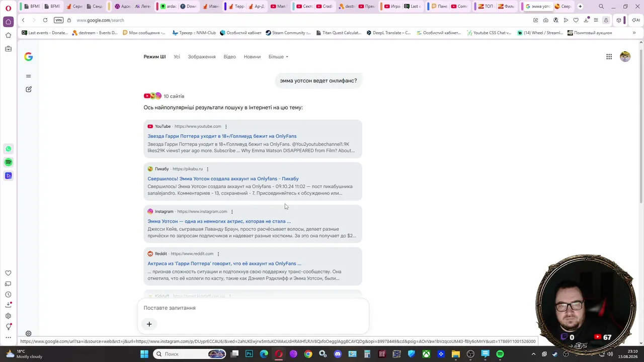Open Spotify in the Opera sidebar
Screen dimensions: 644x362
8,162
